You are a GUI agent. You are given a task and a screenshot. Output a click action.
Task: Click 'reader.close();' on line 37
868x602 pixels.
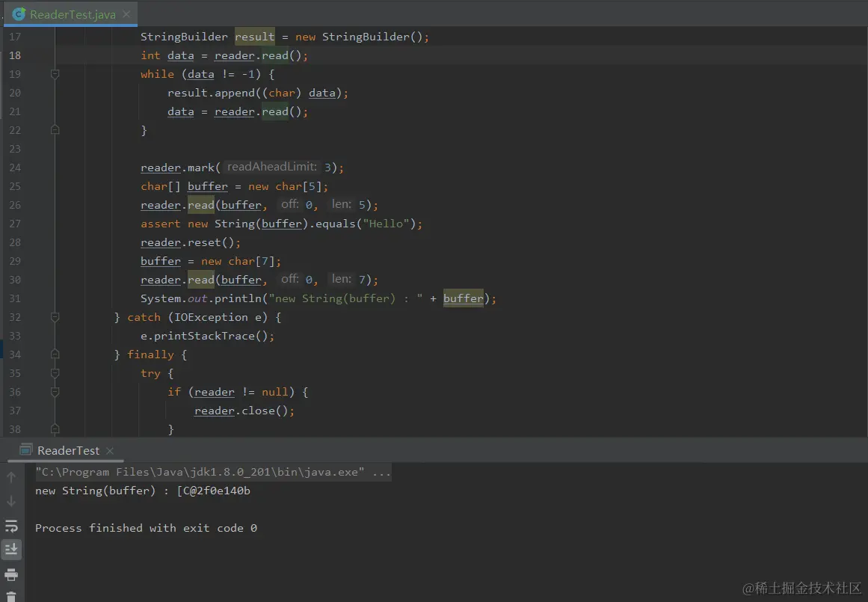tap(244, 411)
